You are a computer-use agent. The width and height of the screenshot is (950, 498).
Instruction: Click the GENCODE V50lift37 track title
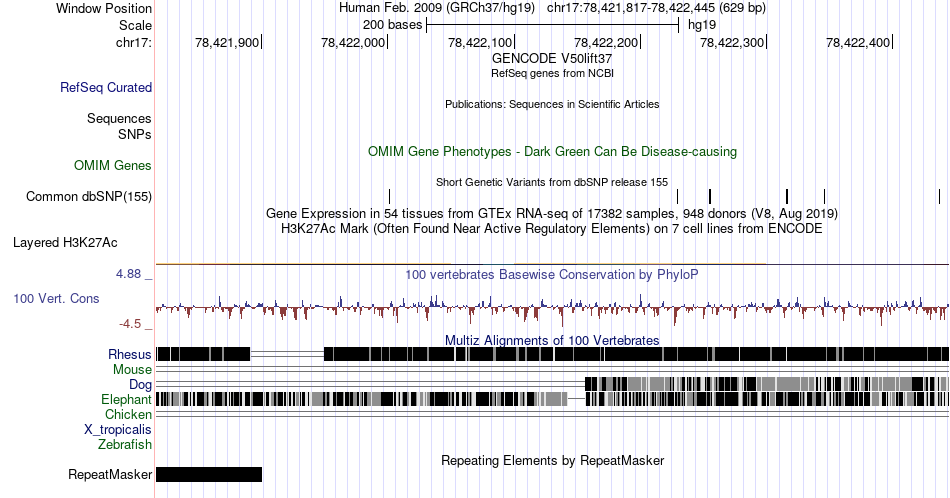(x=552, y=59)
